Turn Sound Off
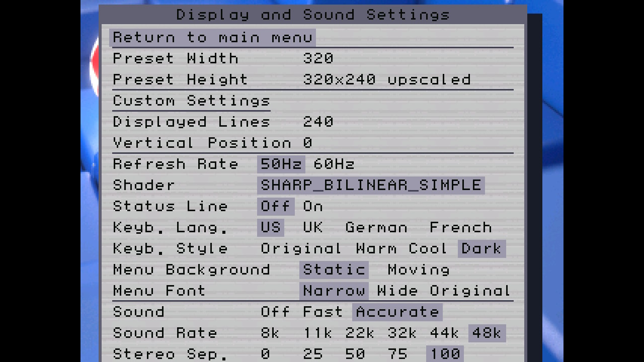Viewport: 644px width, 362px height. click(275, 312)
